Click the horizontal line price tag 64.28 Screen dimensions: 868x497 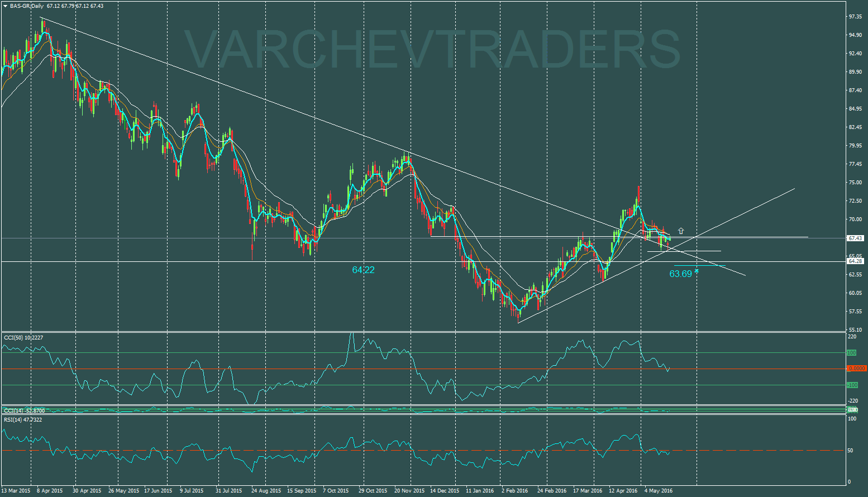(856, 261)
